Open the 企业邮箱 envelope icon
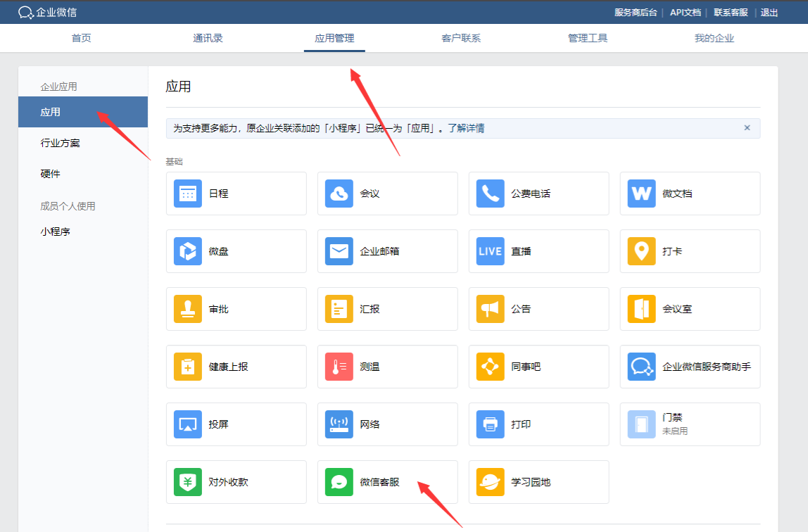The image size is (808, 532). (339, 251)
